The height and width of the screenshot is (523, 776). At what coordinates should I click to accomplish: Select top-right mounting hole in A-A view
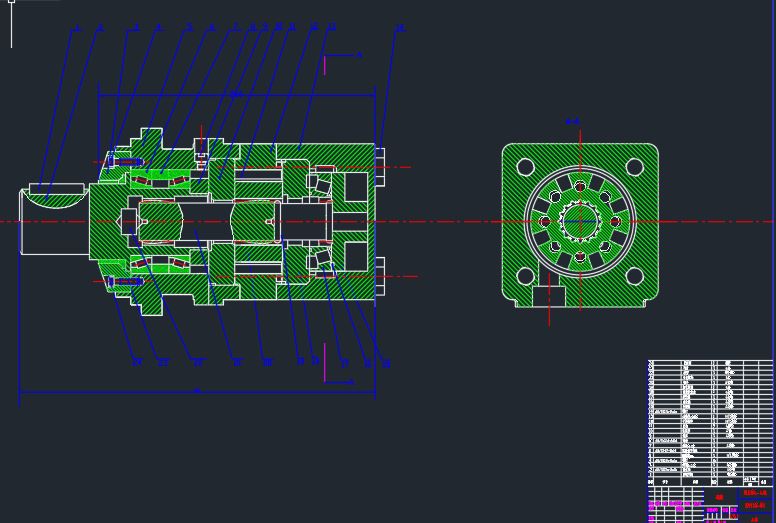(x=634, y=167)
